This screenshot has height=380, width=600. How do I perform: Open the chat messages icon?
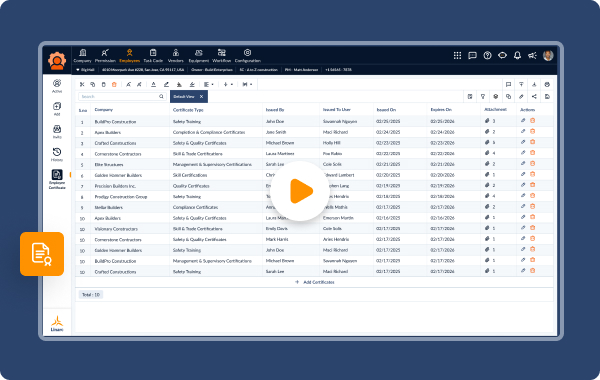[x=472, y=55]
